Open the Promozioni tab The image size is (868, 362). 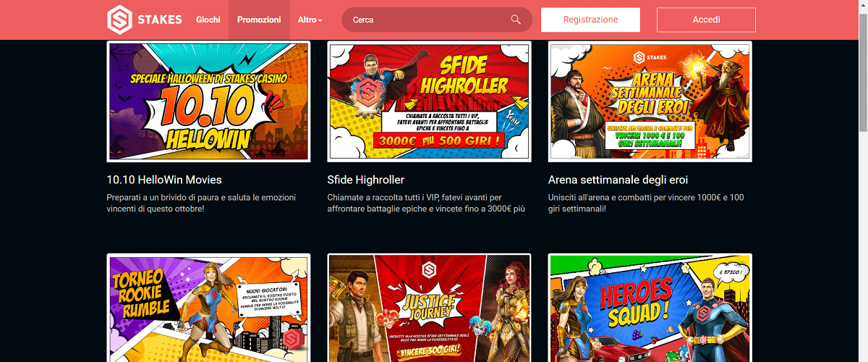259,20
